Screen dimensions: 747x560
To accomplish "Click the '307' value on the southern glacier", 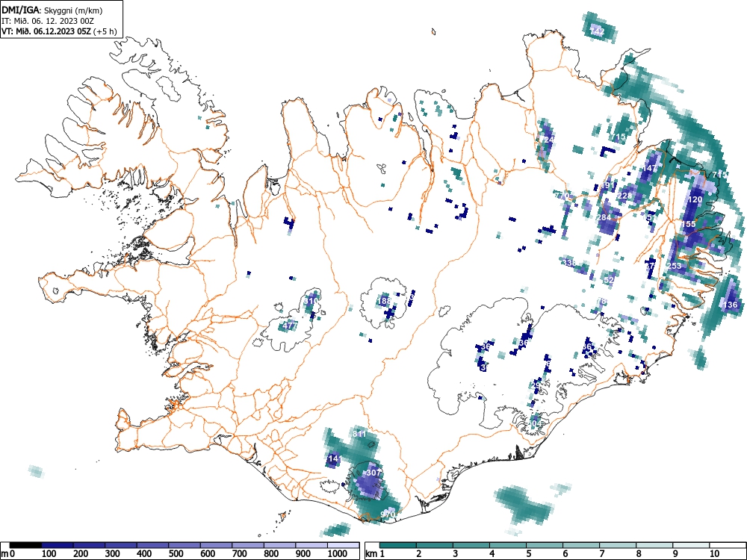I will click(x=373, y=473).
